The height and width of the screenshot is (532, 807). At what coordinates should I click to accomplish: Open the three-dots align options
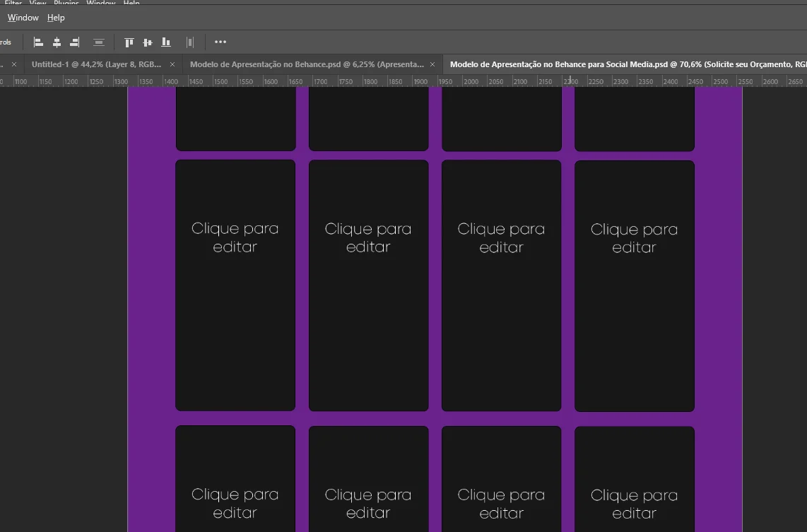(220, 42)
